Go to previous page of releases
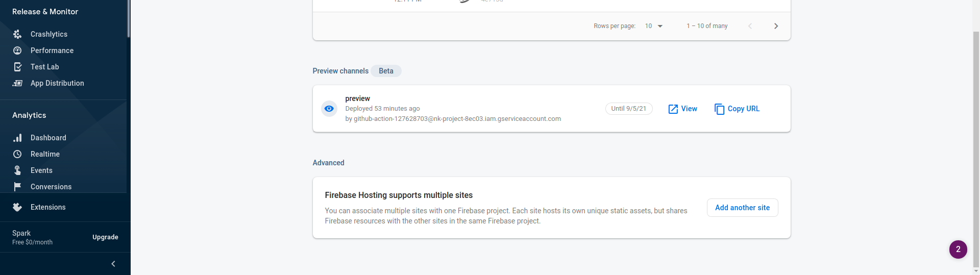980x275 pixels. [x=750, y=26]
